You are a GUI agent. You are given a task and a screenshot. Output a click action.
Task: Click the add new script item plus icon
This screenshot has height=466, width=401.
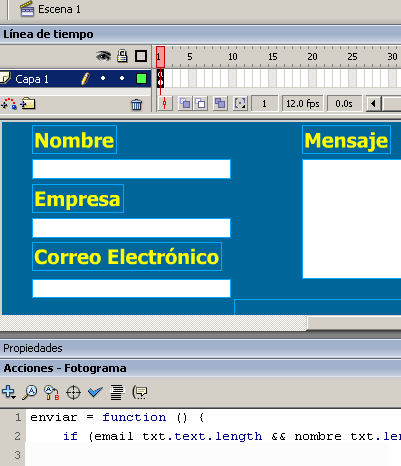pos(9,392)
